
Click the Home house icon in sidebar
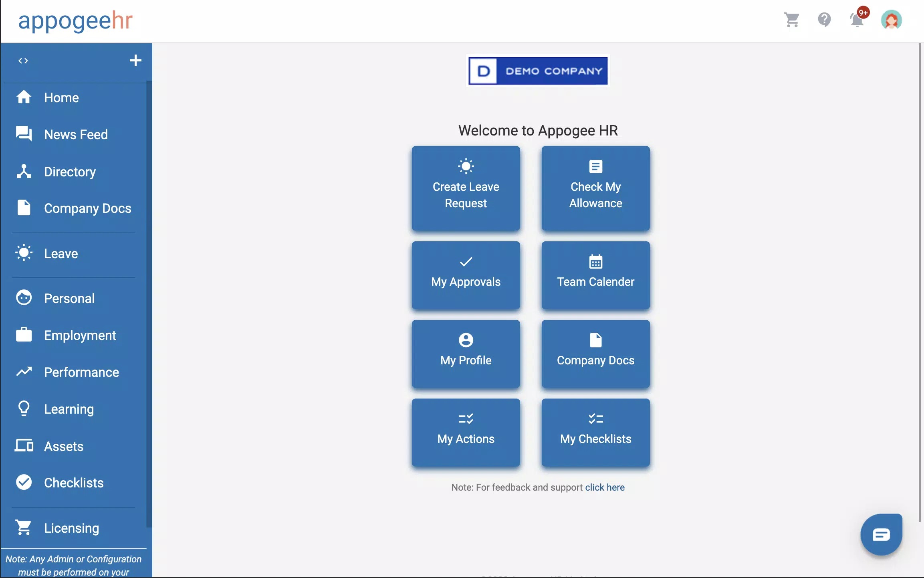[x=24, y=97]
